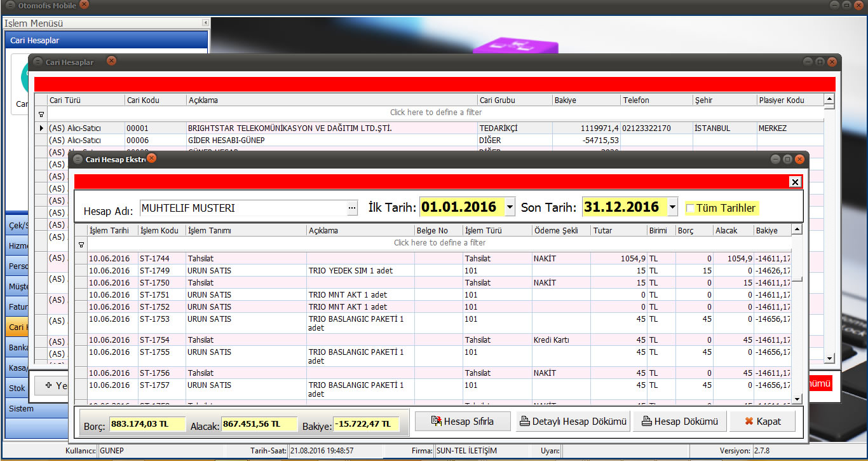
Task: Click the white X box on Ekstresi red bar
Action: tap(794, 182)
